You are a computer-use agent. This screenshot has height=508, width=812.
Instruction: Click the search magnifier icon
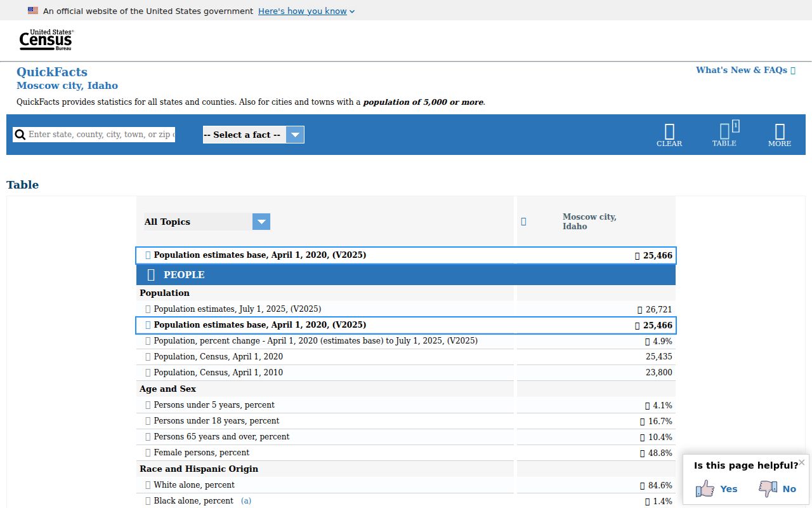20,135
